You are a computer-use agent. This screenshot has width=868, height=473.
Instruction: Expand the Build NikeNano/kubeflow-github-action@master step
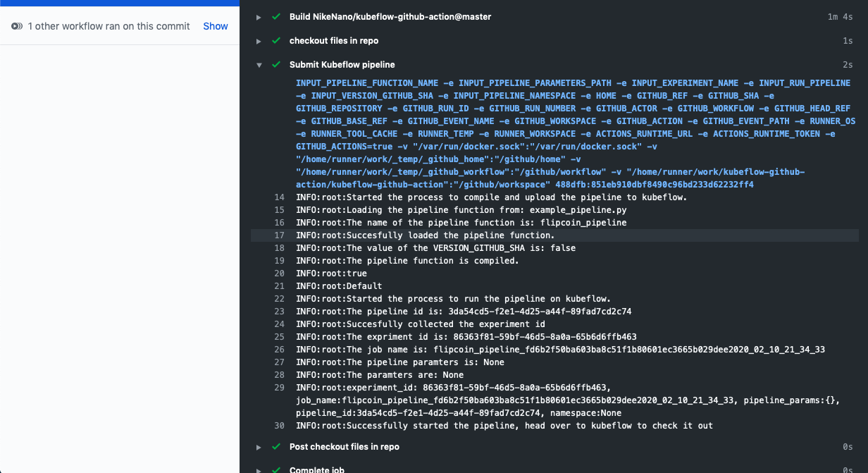click(x=259, y=17)
